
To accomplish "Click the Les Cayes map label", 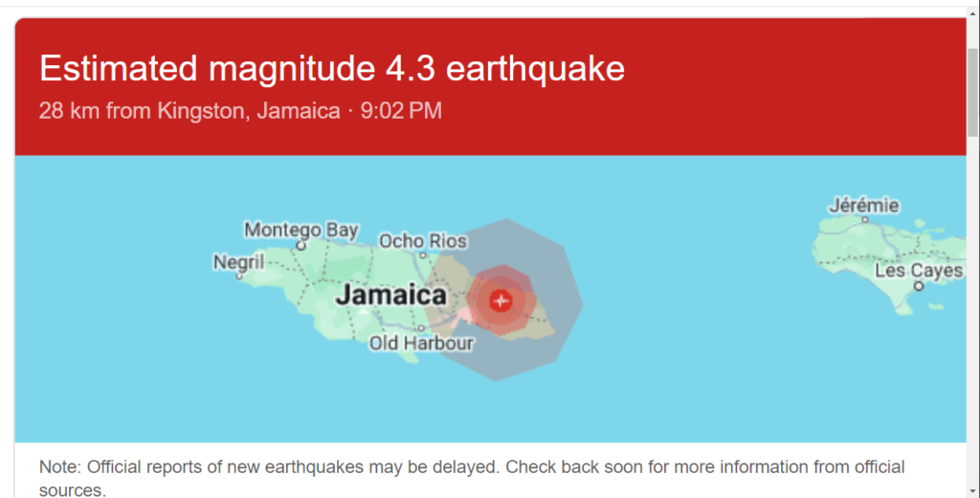I will click(919, 270).
